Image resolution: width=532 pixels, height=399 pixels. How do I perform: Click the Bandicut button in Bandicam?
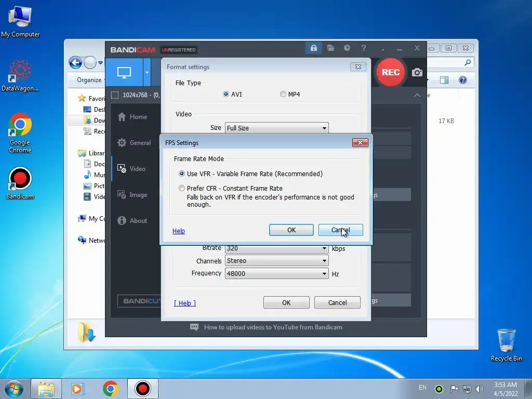pyautogui.click(x=139, y=301)
